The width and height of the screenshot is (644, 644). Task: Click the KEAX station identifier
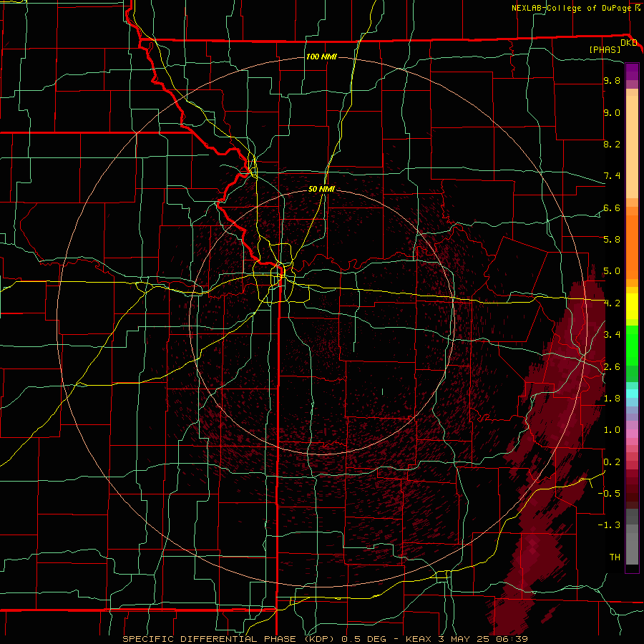419,639
